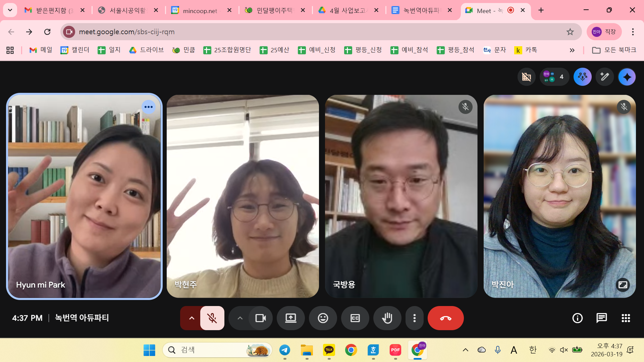Turn on closed captions
Viewport: 644px width, 362px height.
point(355,318)
